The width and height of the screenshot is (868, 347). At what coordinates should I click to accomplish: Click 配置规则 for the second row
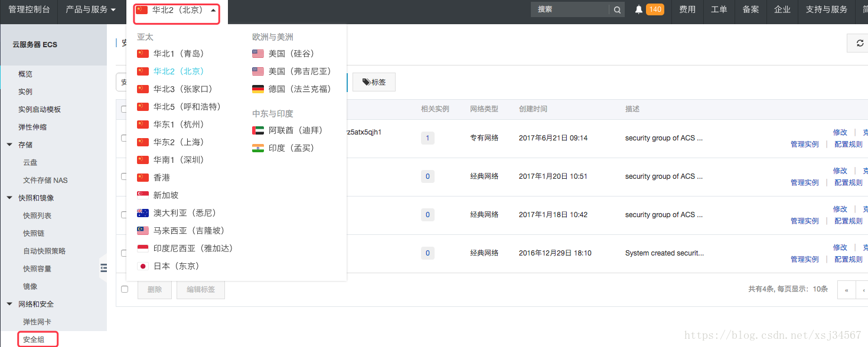(x=848, y=182)
